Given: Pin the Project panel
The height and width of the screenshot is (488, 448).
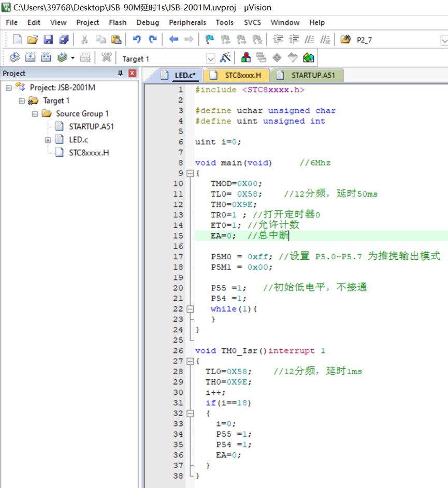Looking at the screenshot, I should pyautogui.click(x=120, y=73).
